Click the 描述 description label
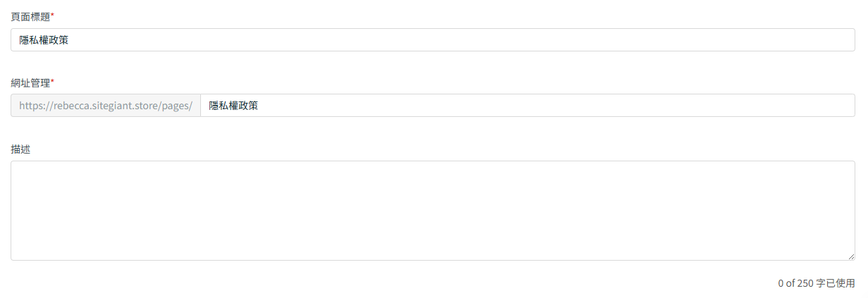This screenshot has width=868, height=298. (x=20, y=149)
